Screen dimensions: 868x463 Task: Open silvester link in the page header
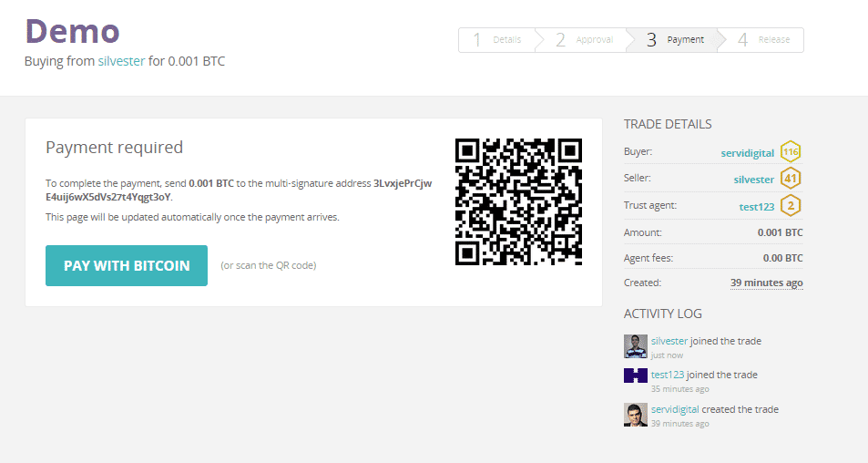click(x=121, y=61)
